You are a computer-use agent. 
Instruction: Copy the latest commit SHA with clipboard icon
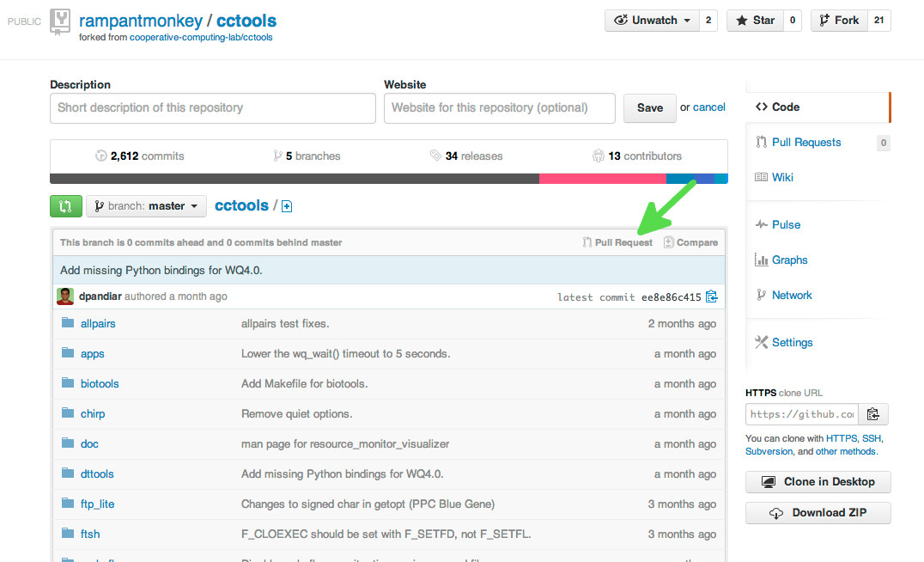(712, 296)
